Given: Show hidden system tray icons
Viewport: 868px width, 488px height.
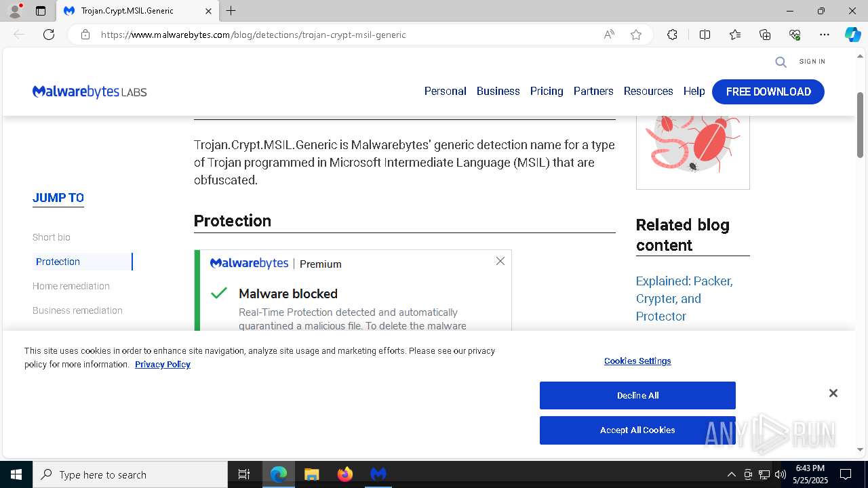Looking at the screenshot, I should (732, 474).
